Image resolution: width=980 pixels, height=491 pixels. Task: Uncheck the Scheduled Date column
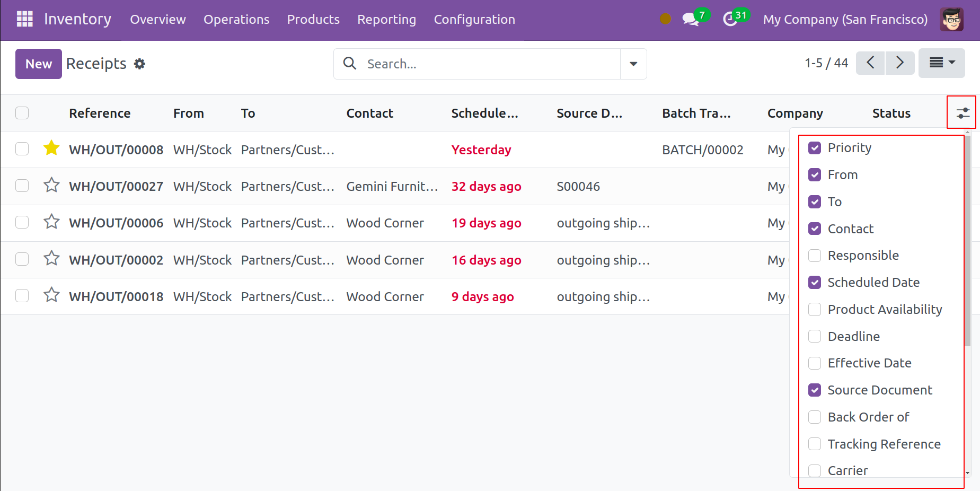point(815,283)
